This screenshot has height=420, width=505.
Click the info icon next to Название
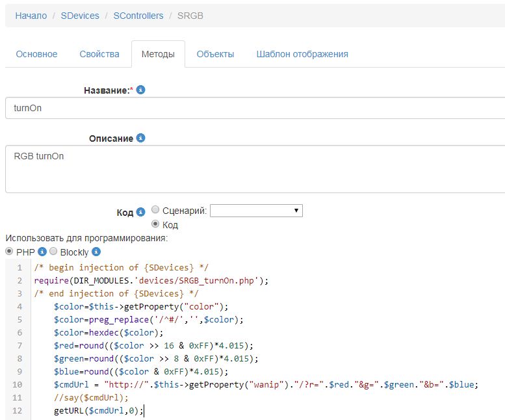click(x=140, y=90)
